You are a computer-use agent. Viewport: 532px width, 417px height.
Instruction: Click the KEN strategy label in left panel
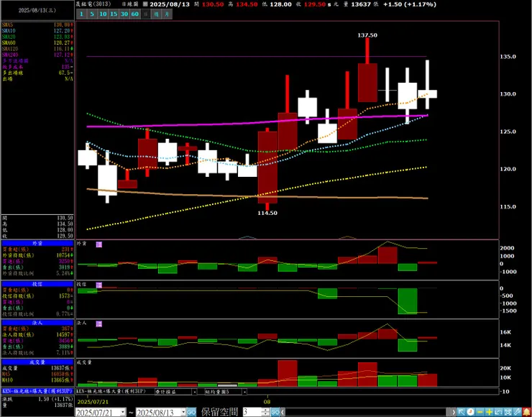pyautogui.click(x=37, y=391)
